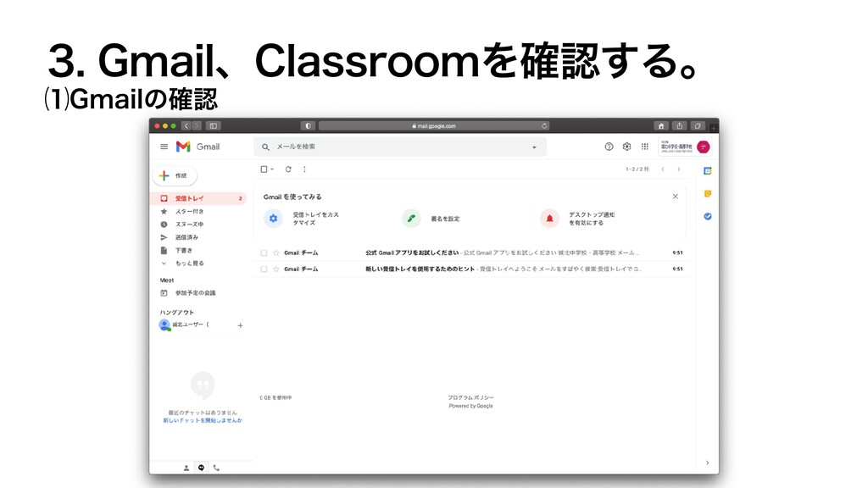
Task: Expand the side panel chevron at bottom right
Action: pyautogui.click(x=708, y=463)
